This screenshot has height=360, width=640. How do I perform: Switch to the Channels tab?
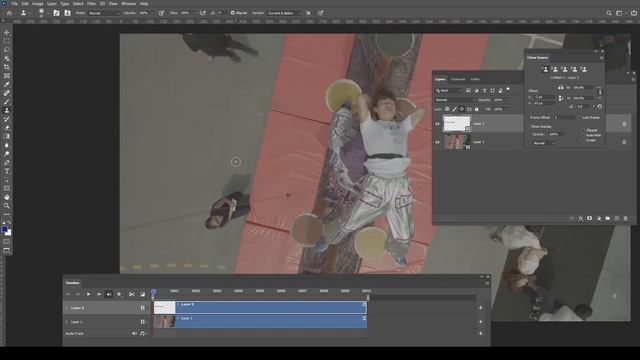458,79
